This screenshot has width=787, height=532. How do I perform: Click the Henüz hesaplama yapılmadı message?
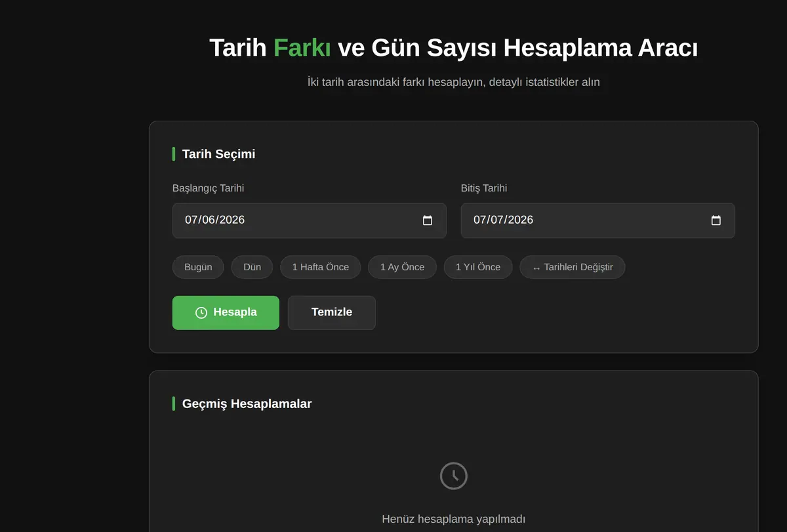[x=454, y=519]
